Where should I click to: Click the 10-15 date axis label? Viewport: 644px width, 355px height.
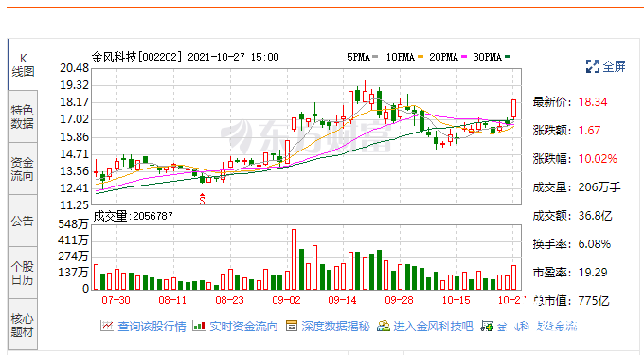point(456,300)
